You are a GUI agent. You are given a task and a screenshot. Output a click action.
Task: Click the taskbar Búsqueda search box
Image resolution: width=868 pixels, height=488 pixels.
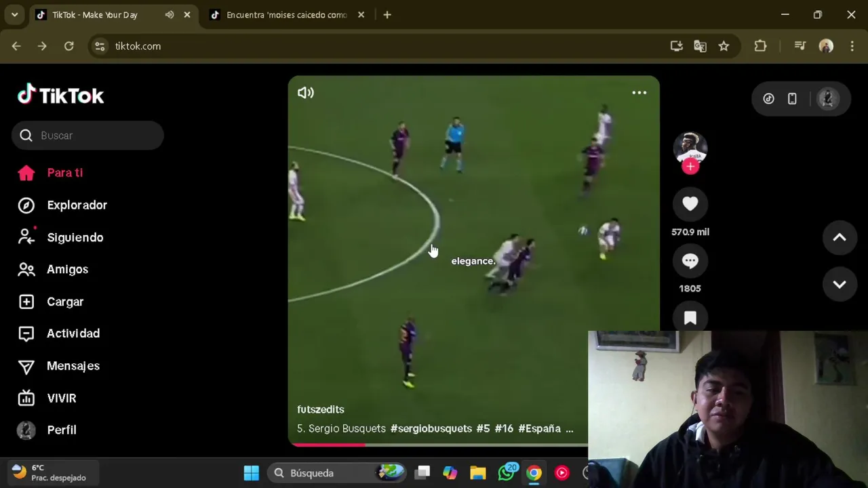point(337,473)
